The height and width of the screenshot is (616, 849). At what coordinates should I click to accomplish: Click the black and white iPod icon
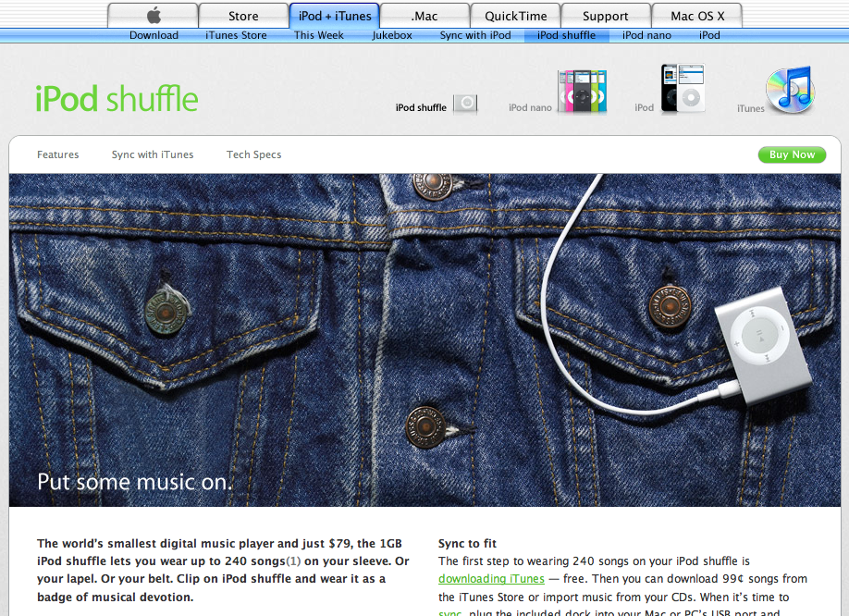683,88
